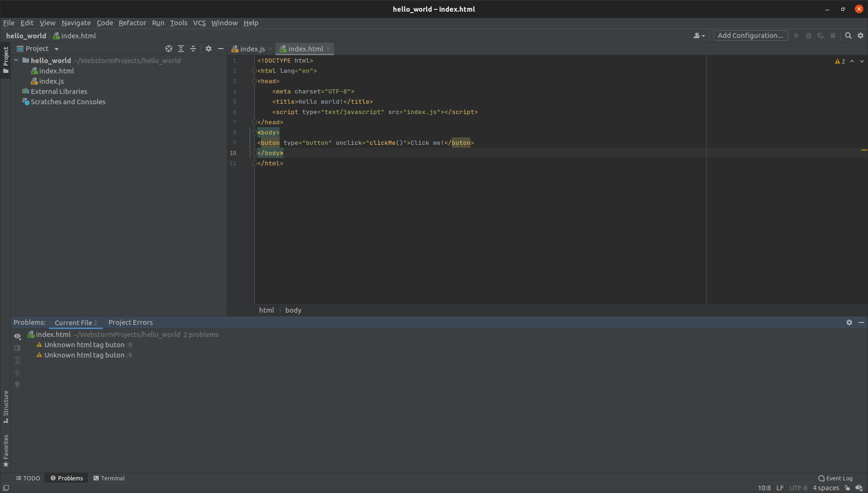Select the LF line separator indicator
This screenshot has height=493, width=868.
[x=780, y=487]
